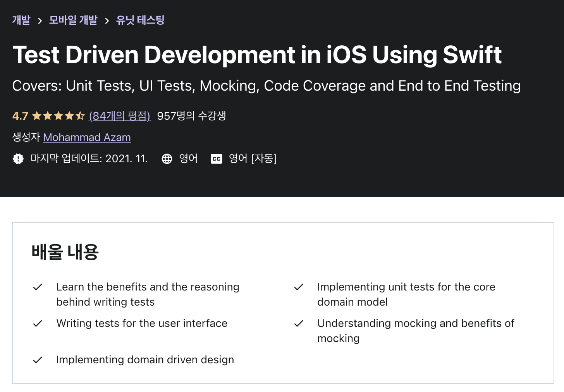Click the 4.7 rating score
The width and height of the screenshot is (564, 392).
pos(20,116)
